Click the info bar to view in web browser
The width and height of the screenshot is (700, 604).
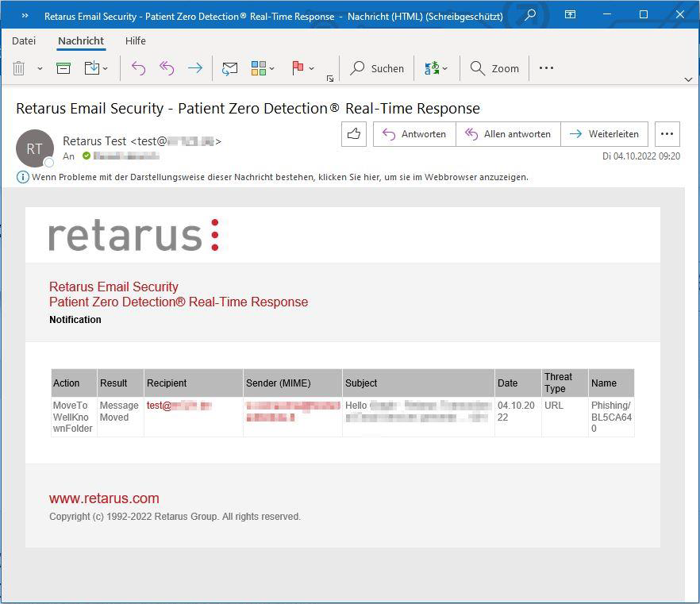[x=279, y=177]
